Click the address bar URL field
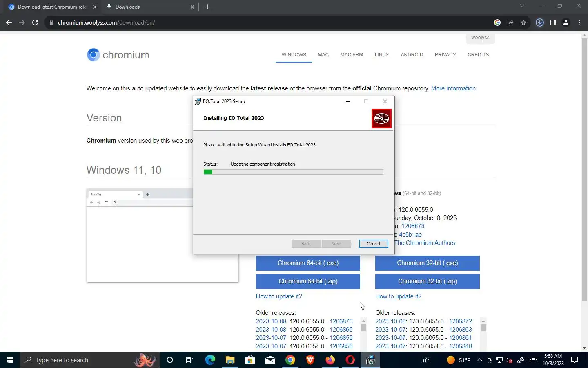 pyautogui.click(x=269, y=22)
